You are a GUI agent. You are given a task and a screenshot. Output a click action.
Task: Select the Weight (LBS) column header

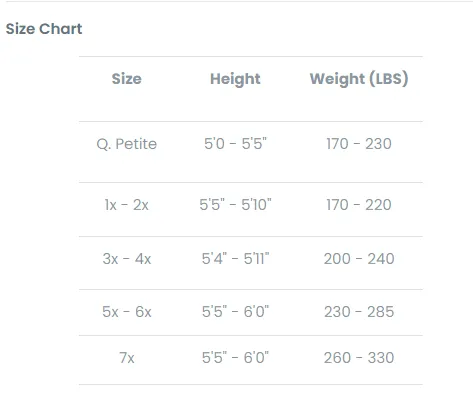click(359, 79)
